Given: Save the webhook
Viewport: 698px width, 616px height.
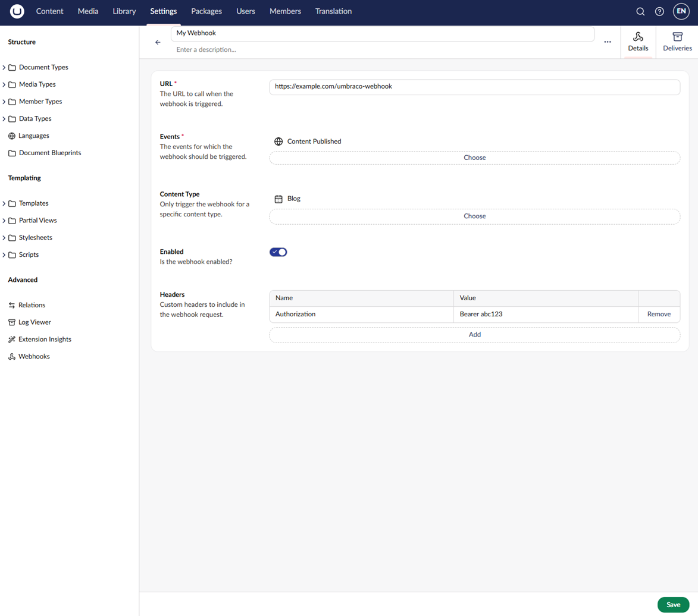Looking at the screenshot, I should click(x=673, y=605).
